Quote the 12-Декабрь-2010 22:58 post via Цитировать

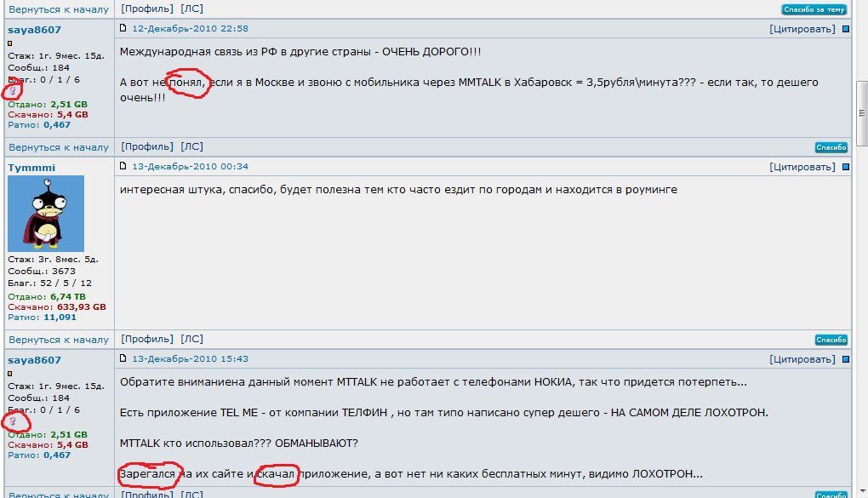[x=802, y=29]
